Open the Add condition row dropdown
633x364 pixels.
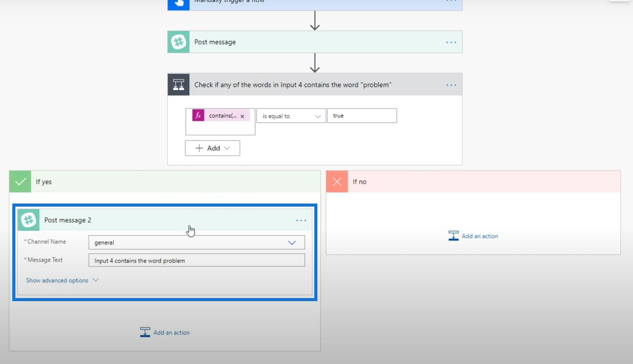(x=212, y=148)
